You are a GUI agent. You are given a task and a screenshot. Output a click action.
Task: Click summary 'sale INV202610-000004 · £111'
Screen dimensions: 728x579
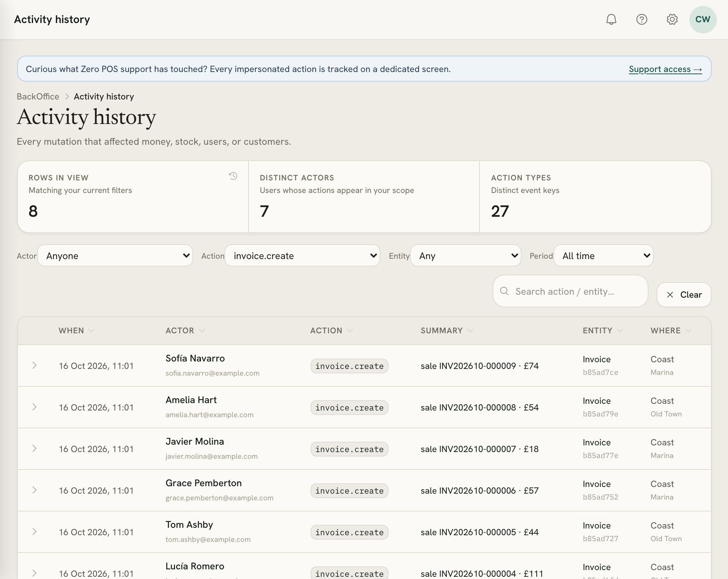point(482,574)
